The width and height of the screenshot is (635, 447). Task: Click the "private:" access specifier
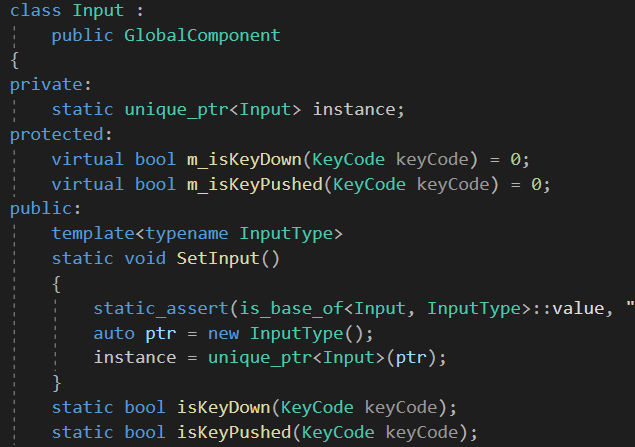coord(51,85)
